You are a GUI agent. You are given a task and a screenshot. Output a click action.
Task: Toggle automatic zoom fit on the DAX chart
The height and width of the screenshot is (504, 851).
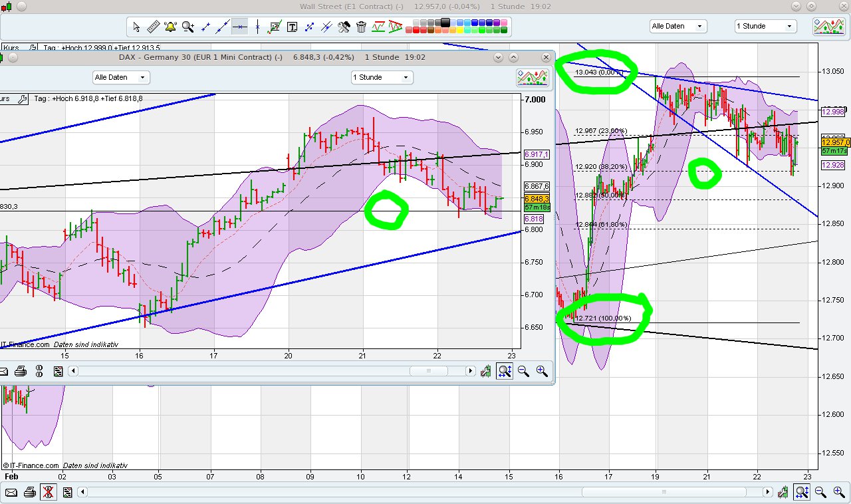[504, 371]
